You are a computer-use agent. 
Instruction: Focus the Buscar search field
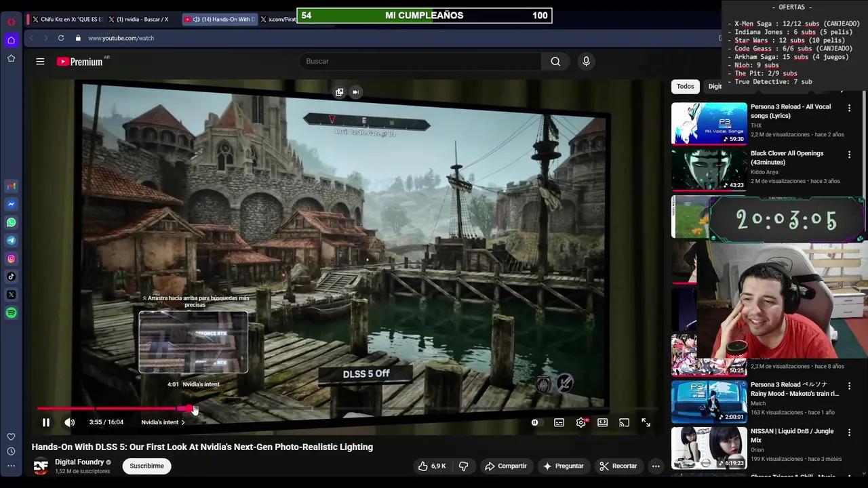(x=420, y=61)
